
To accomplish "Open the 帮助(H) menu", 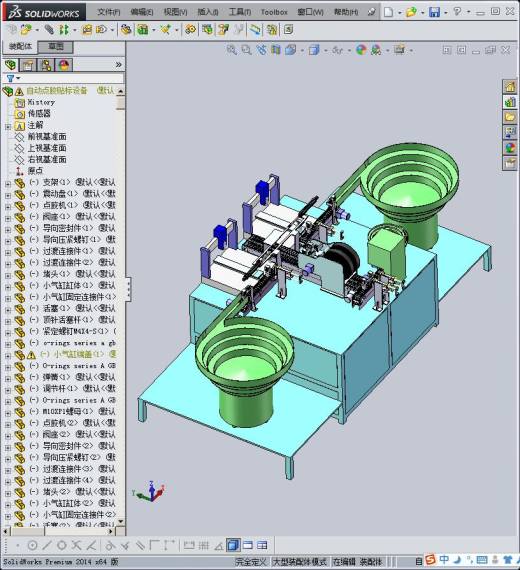I will pos(346,12).
